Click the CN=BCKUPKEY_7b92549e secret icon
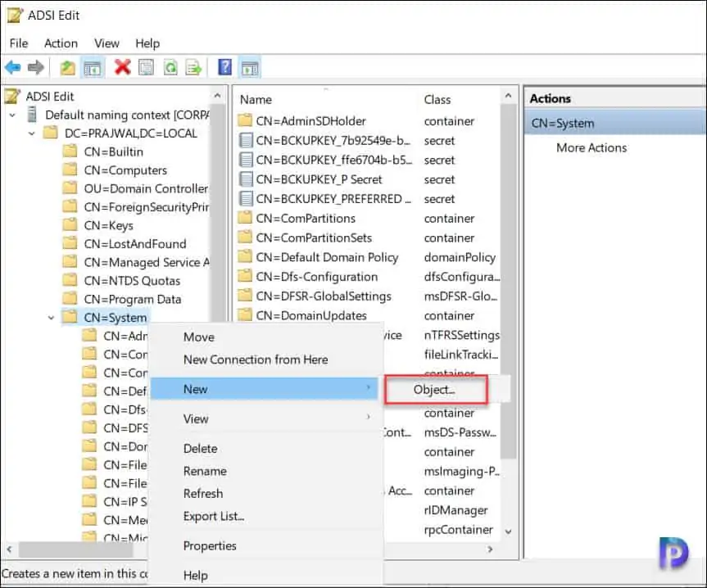 [x=245, y=140]
